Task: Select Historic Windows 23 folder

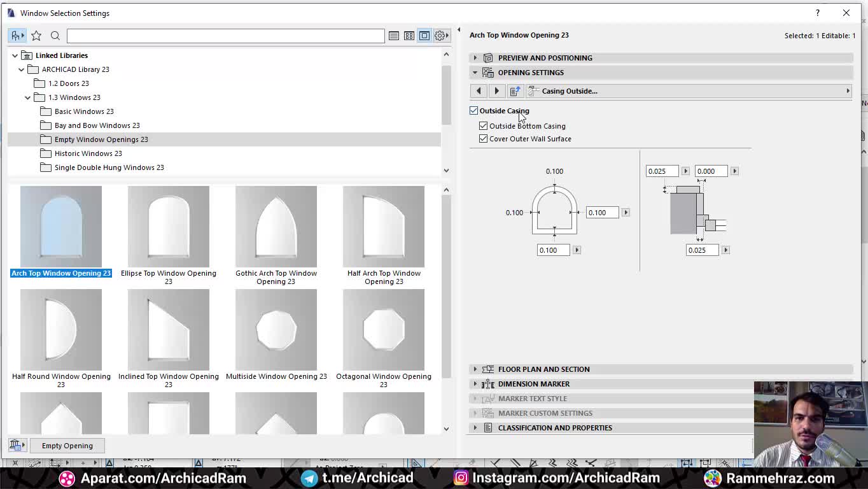Action: (x=88, y=153)
